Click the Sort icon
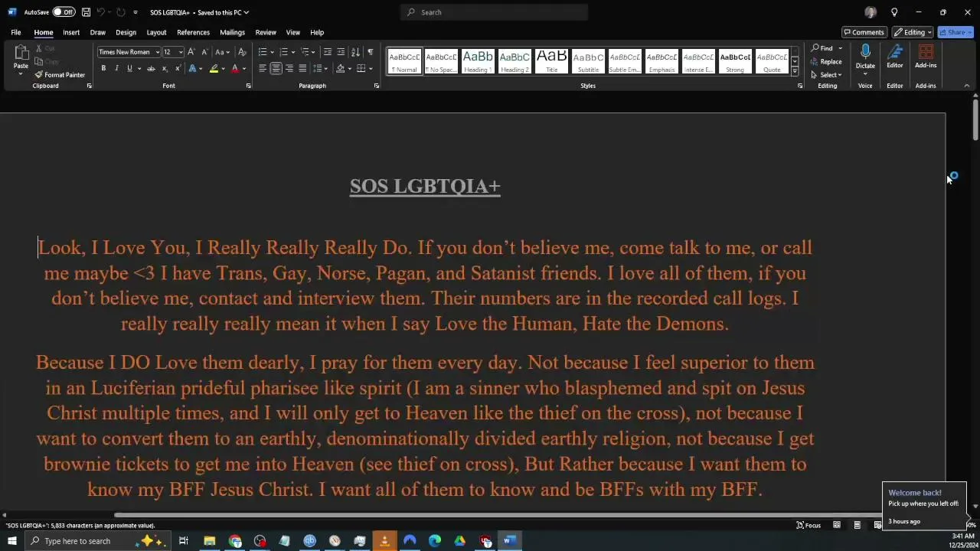Viewport: 980px width, 551px height. (x=355, y=52)
